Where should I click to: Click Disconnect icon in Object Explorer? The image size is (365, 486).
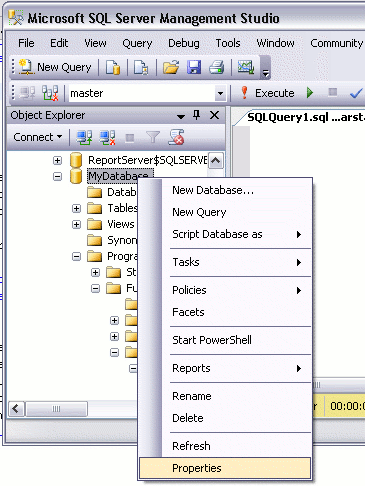[108, 137]
